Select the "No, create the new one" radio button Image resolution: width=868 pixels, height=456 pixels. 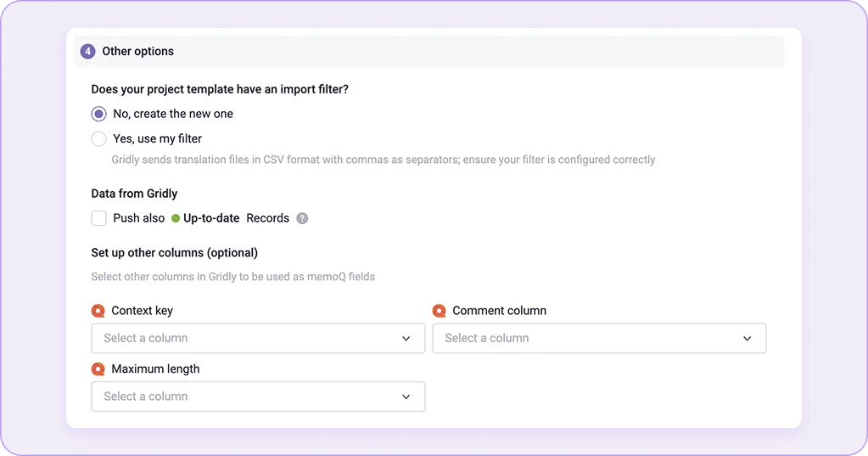98,114
